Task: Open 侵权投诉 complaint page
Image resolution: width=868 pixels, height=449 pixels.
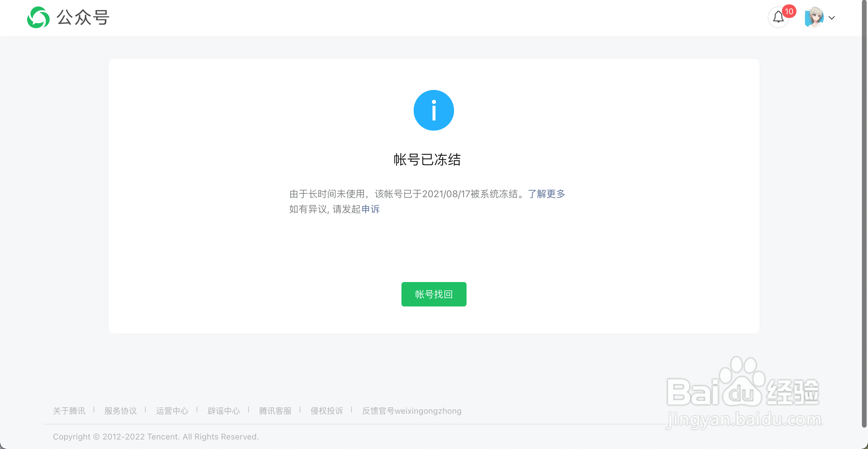Action: click(x=327, y=411)
